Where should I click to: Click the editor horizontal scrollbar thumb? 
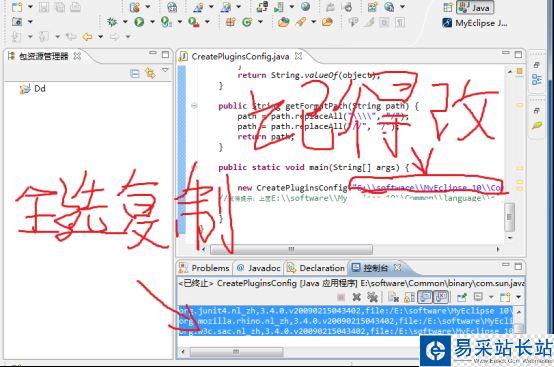pos(291,249)
